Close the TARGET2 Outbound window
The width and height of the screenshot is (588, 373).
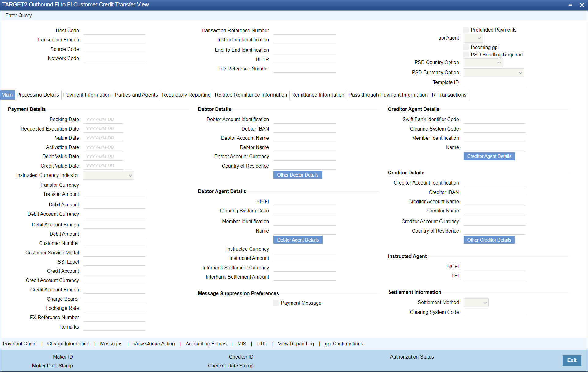coord(582,5)
